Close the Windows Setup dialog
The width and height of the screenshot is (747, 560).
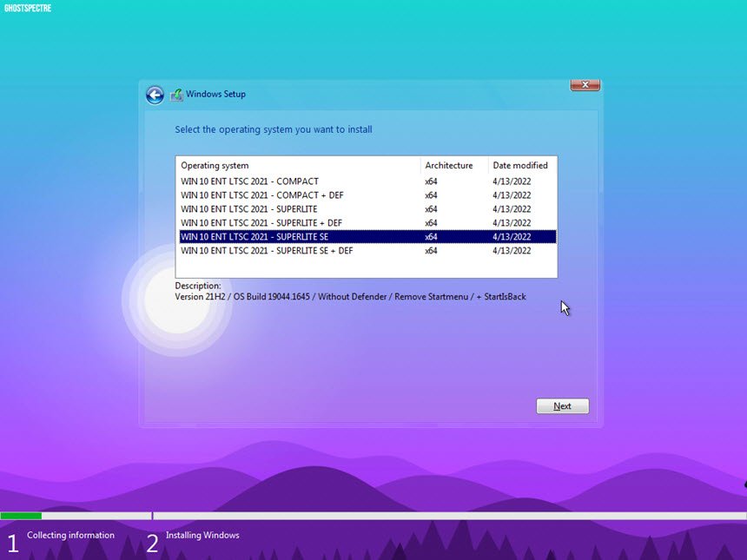(x=585, y=85)
